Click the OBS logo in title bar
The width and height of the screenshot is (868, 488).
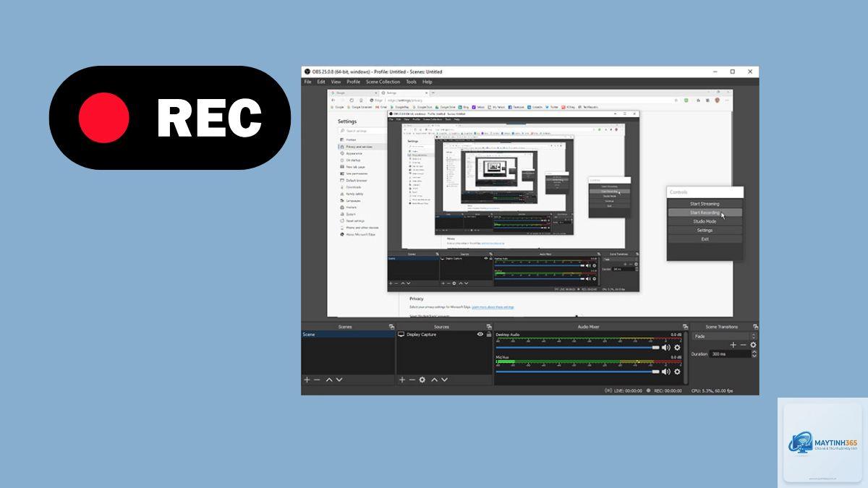pos(307,72)
